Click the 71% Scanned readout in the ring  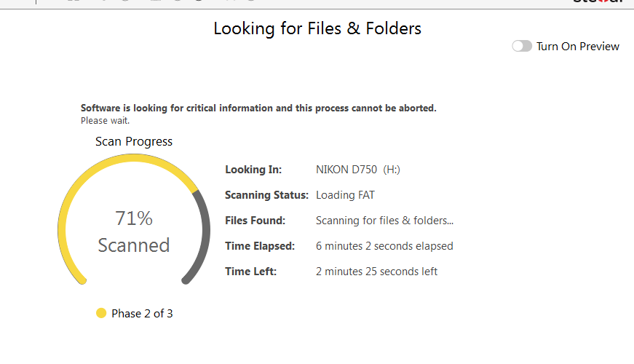(x=134, y=232)
